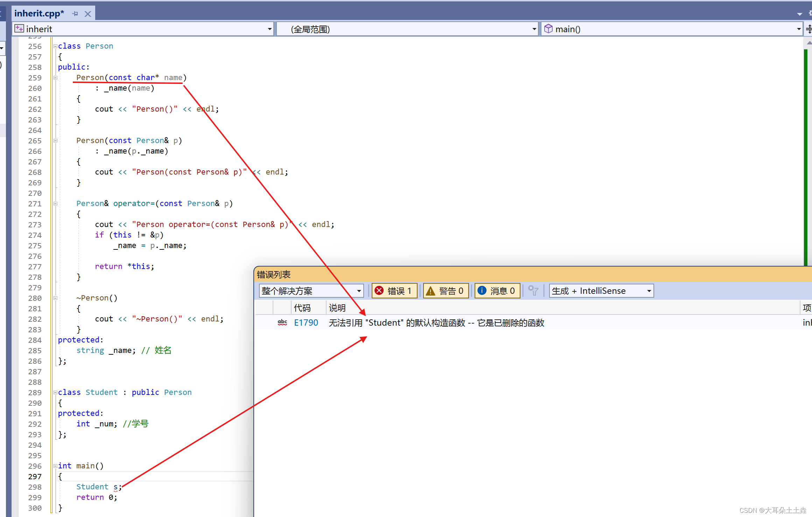Click the split editor icon at top right
The image size is (812, 517).
[x=808, y=29]
